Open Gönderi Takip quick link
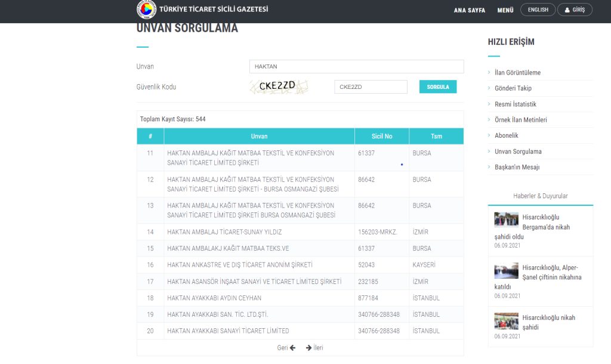Viewport: 611px width, 364px height. click(513, 88)
